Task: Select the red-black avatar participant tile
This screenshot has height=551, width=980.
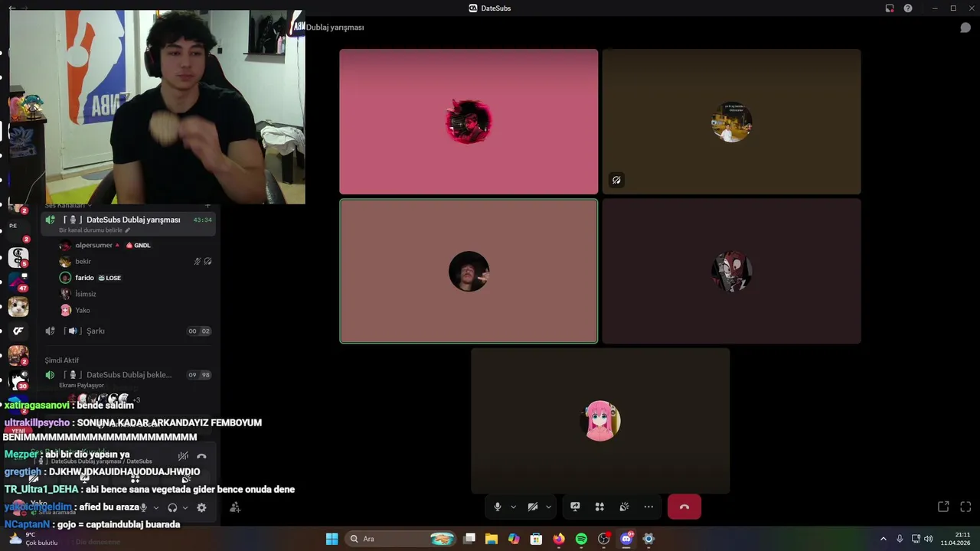Action: click(731, 271)
